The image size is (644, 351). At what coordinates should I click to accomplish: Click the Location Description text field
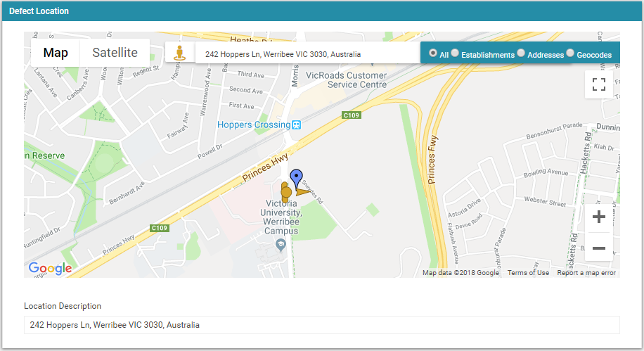[321, 325]
